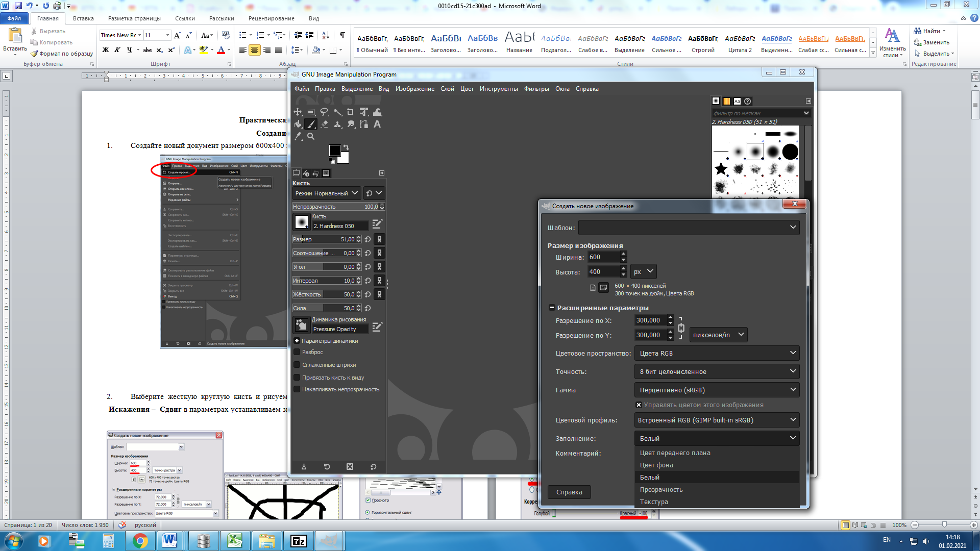
Task: Toggle show paragraph marks in Word
Action: [x=342, y=35]
